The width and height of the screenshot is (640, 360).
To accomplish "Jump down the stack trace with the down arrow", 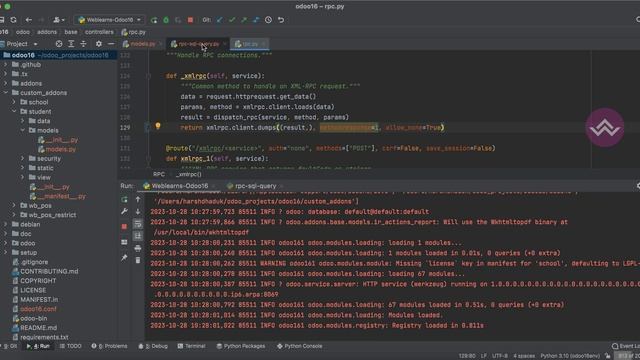I will click(138, 211).
